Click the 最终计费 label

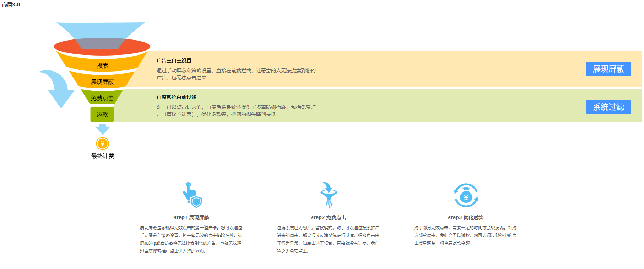tap(103, 156)
